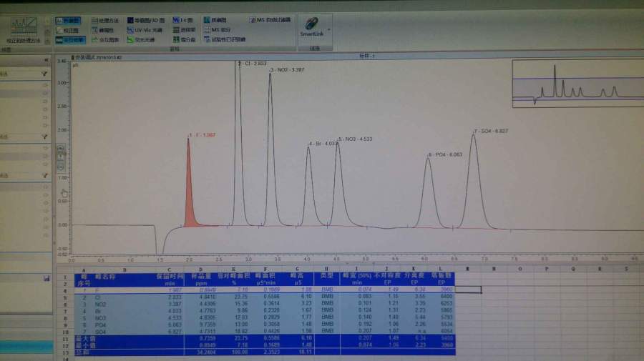Select column D header in results table
644x361 pixels.
tap(201, 269)
